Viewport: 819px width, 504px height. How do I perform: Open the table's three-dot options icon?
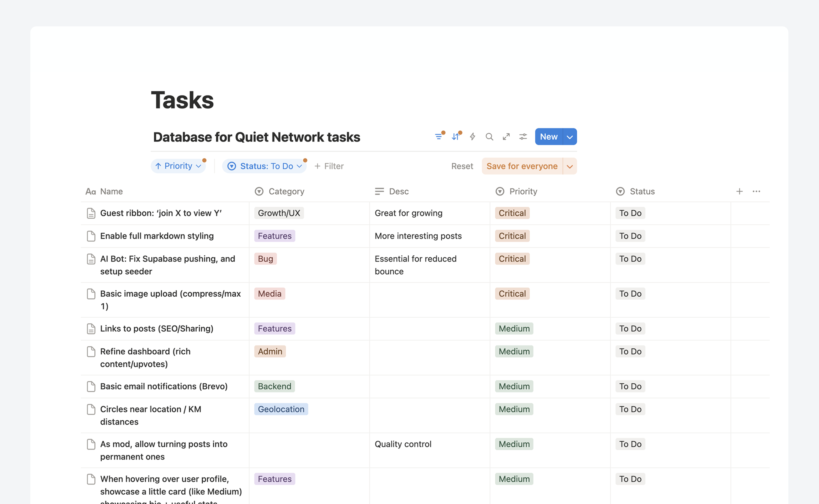point(756,191)
